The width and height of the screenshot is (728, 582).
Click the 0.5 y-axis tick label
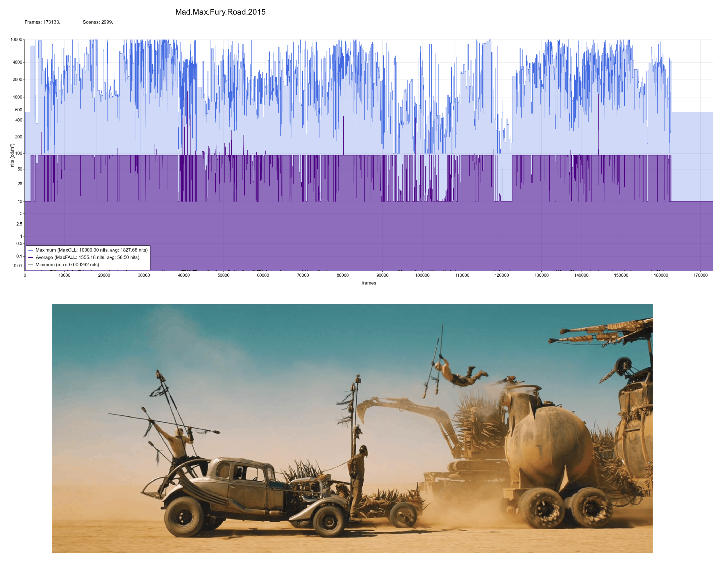19,244
